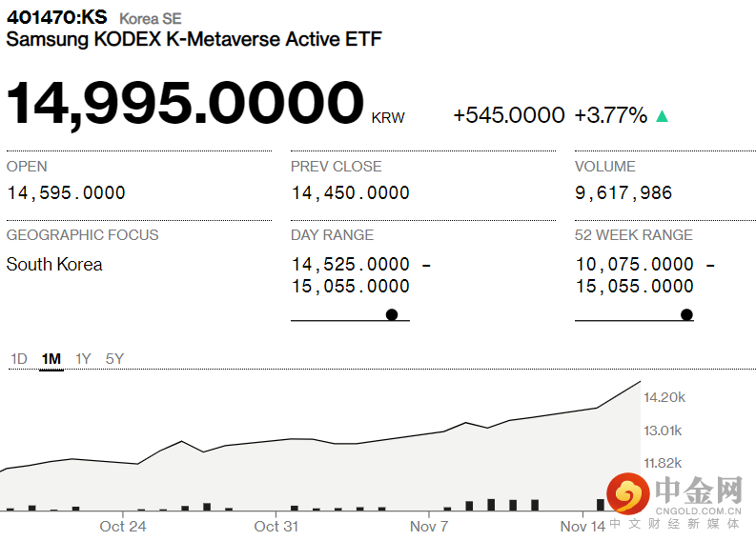Select the 1D chart range tab

click(19, 359)
